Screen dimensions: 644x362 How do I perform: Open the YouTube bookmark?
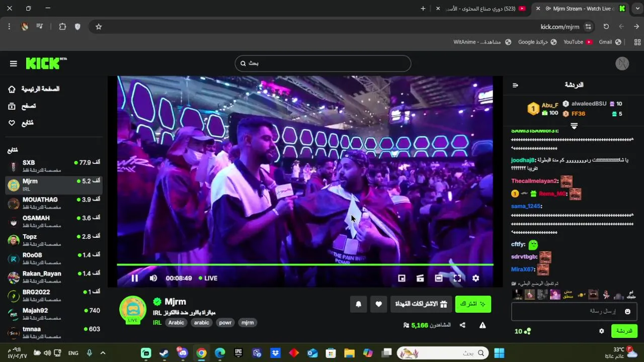[x=578, y=42]
